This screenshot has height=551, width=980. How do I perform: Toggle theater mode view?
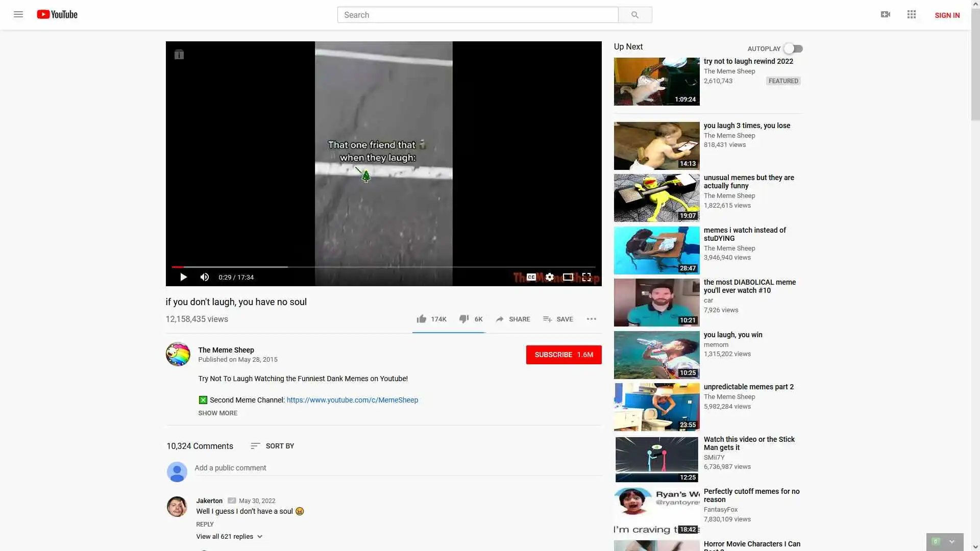click(568, 277)
